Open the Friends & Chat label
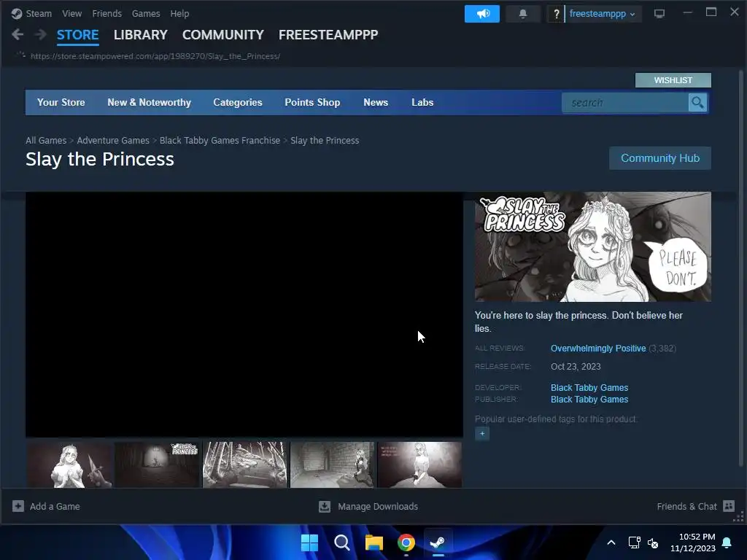This screenshot has height=560, width=747. point(686,506)
